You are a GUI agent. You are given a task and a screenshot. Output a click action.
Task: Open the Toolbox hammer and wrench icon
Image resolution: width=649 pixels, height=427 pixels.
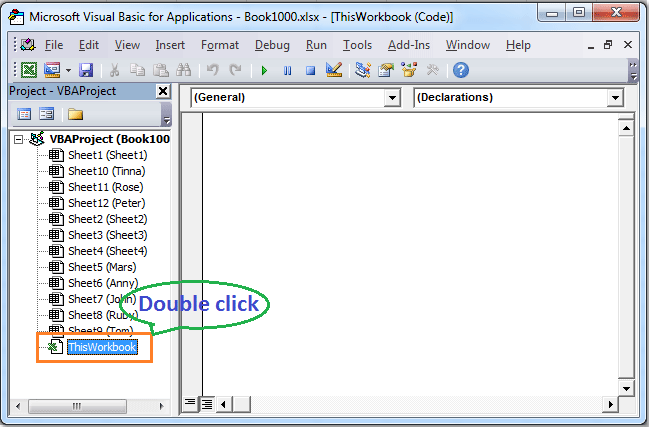point(432,70)
